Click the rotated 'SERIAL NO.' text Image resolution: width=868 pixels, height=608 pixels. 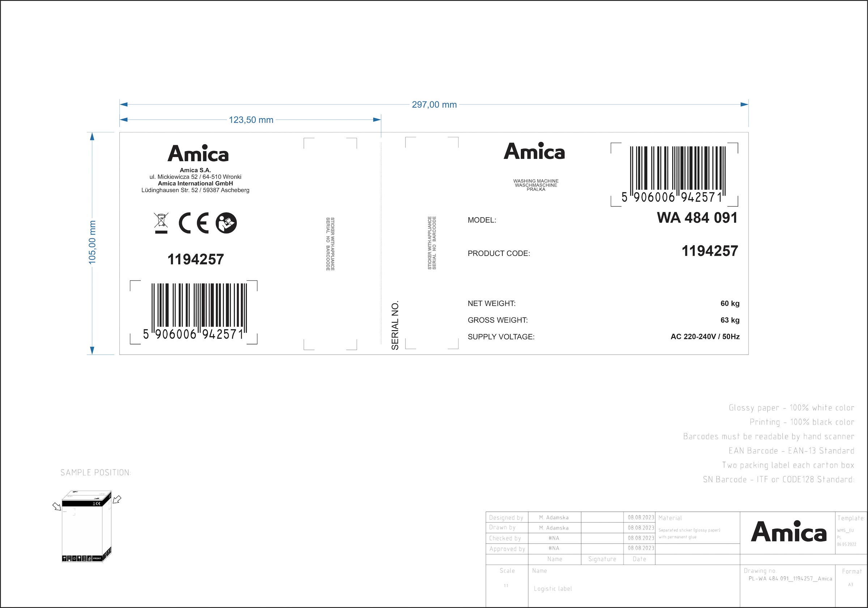(x=395, y=325)
